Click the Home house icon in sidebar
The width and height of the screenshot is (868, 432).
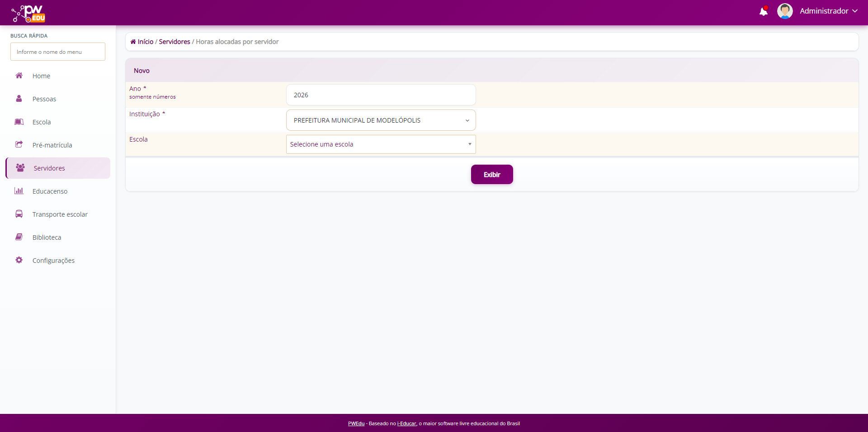pos(19,76)
